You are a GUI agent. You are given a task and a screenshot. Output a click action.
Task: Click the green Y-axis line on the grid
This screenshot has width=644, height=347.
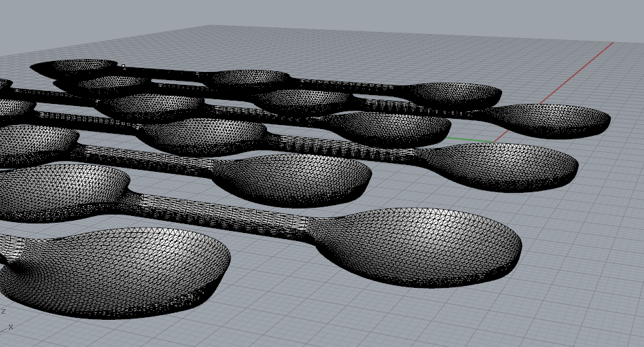(x=470, y=140)
